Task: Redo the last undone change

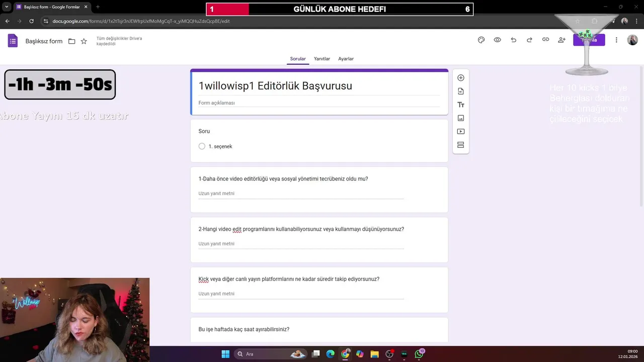Action: point(529,40)
